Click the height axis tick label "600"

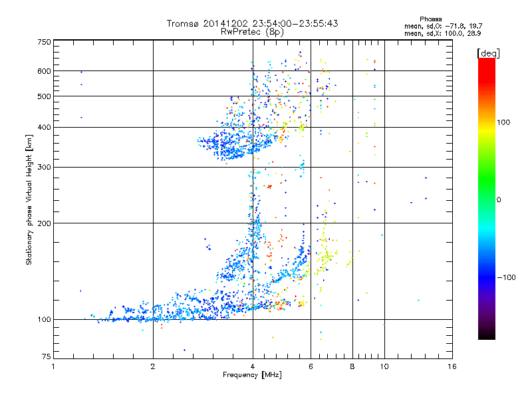point(45,71)
